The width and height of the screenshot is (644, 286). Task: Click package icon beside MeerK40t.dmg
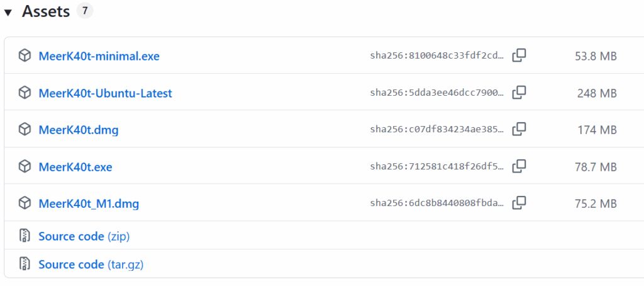tap(25, 130)
